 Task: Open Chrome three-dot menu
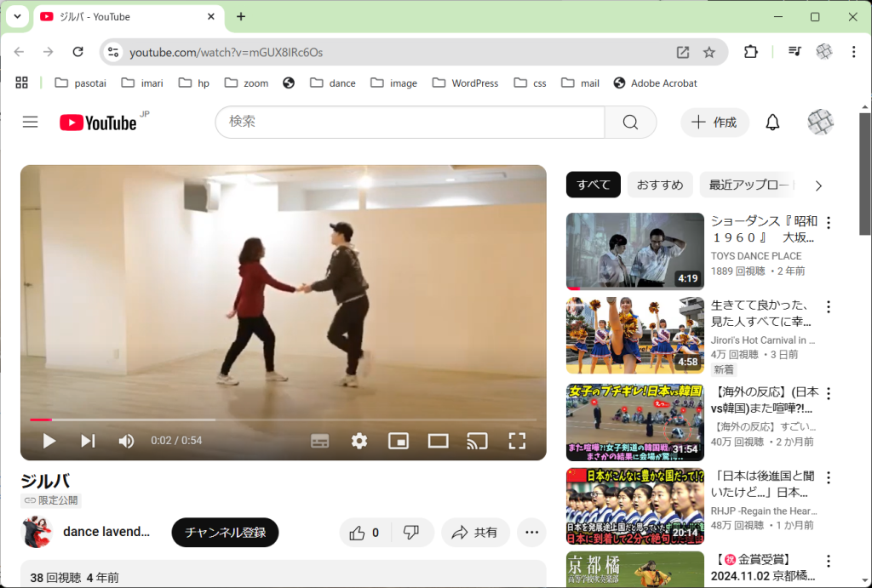tap(853, 52)
